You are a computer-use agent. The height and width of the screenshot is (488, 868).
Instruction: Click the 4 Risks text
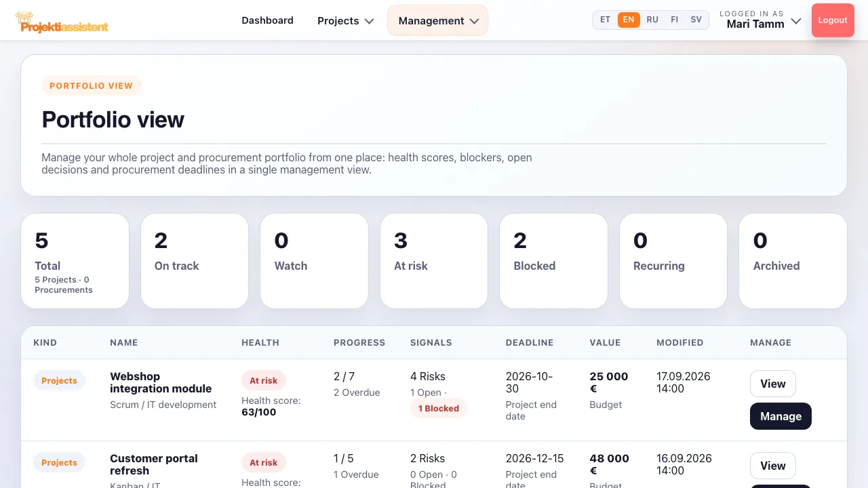tap(428, 376)
